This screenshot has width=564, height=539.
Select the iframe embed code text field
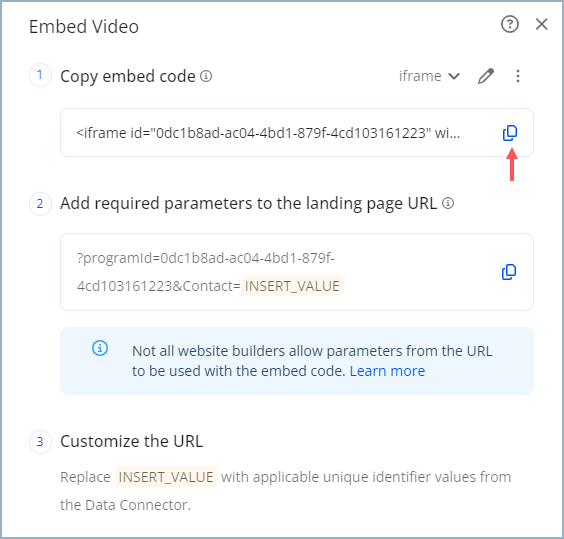point(297,133)
